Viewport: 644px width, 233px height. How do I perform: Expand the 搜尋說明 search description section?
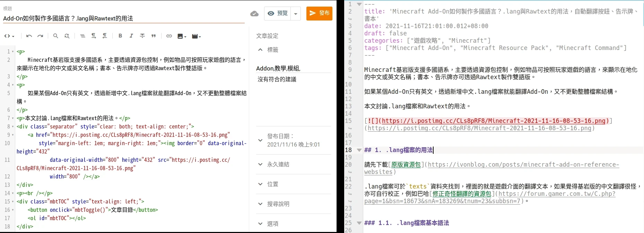click(x=260, y=204)
